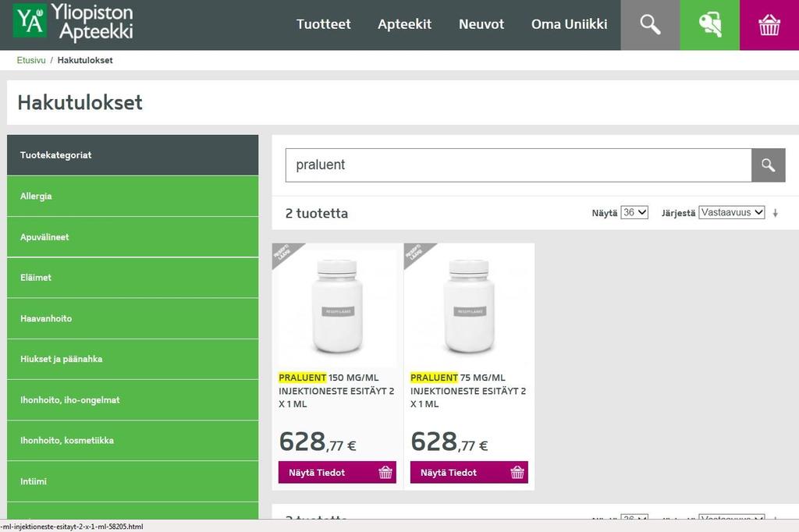Click the search field containing praluent
Image resolution: width=799 pixels, height=532 pixels.
point(518,165)
